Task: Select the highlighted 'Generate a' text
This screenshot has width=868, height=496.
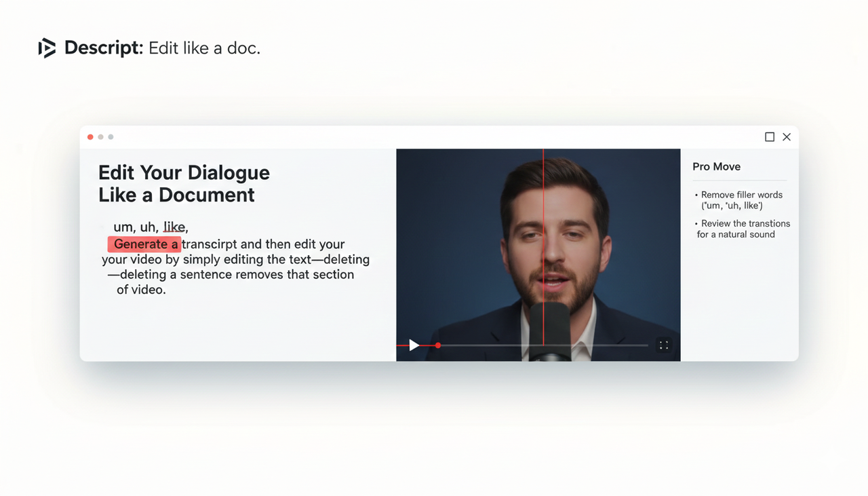Action: (144, 244)
